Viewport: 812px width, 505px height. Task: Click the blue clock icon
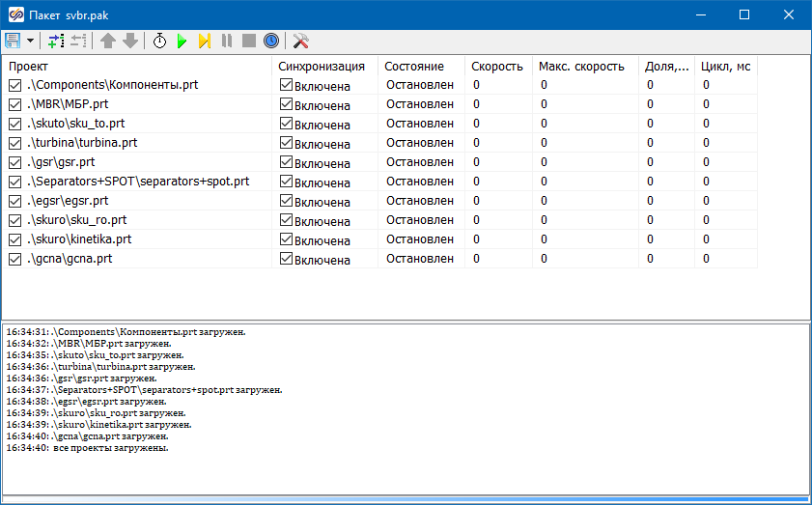[271, 41]
